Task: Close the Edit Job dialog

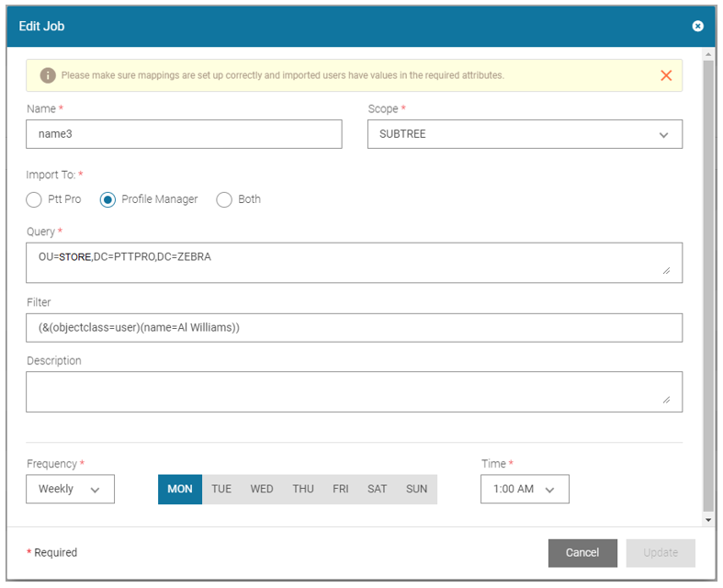Action: (697, 26)
